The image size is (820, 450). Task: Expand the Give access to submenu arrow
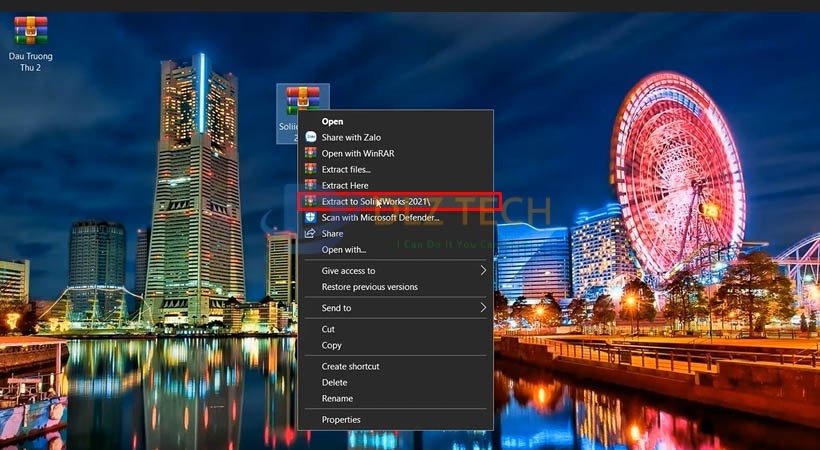tap(483, 271)
